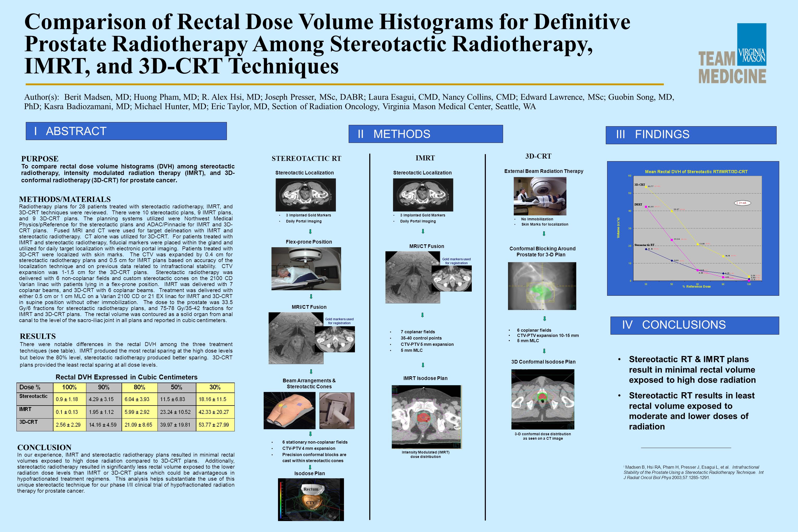
Task: Click the '% Reference Dose' axis label
Action: (x=697, y=286)
